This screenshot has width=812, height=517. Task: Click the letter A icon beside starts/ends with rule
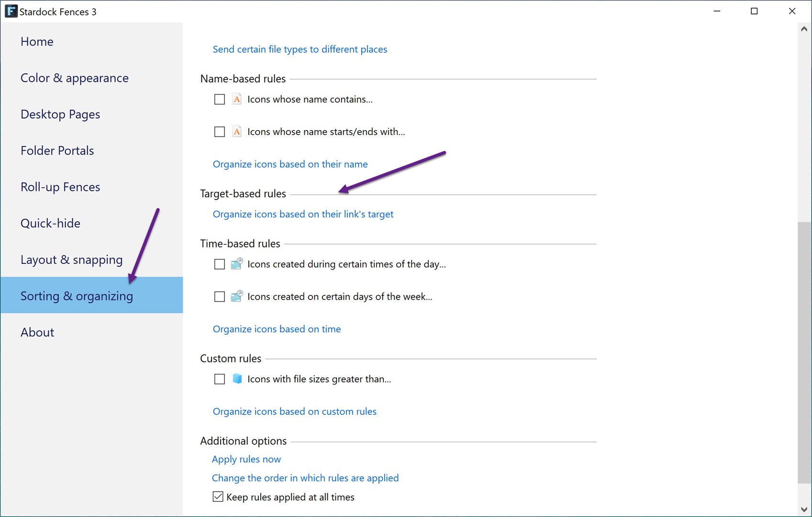237,132
